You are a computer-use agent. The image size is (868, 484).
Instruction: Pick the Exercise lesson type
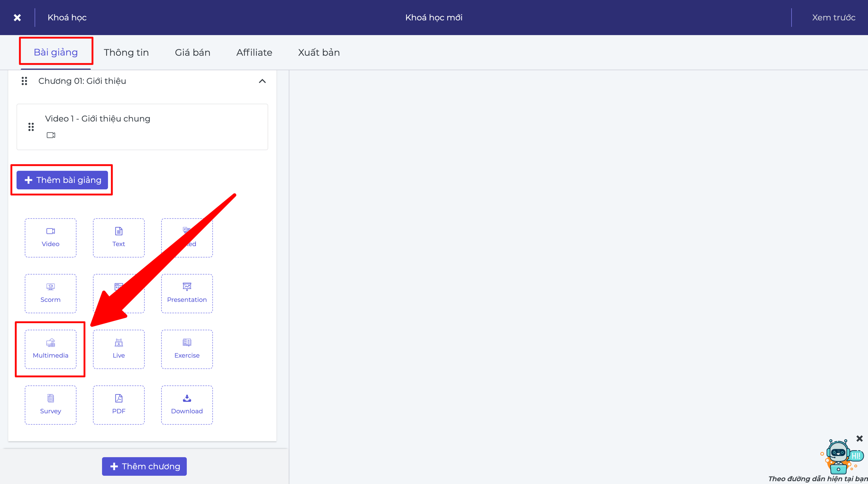pyautogui.click(x=187, y=349)
